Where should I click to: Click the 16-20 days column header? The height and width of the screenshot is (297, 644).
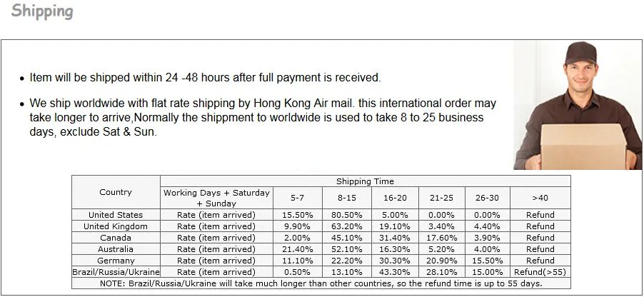[x=395, y=198]
